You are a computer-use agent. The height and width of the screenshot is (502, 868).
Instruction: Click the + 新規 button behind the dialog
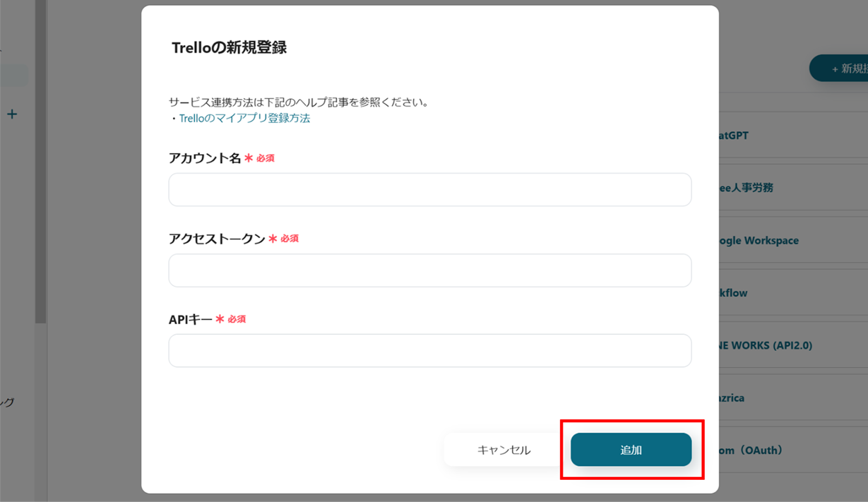pos(839,68)
